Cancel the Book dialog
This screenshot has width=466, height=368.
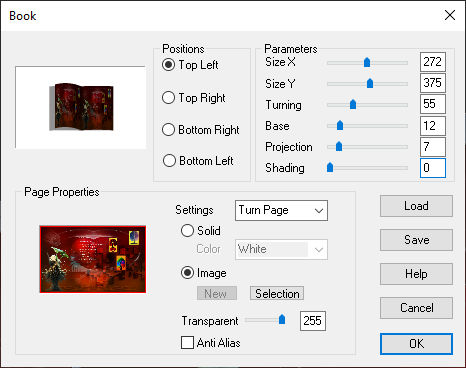pos(416,308)
